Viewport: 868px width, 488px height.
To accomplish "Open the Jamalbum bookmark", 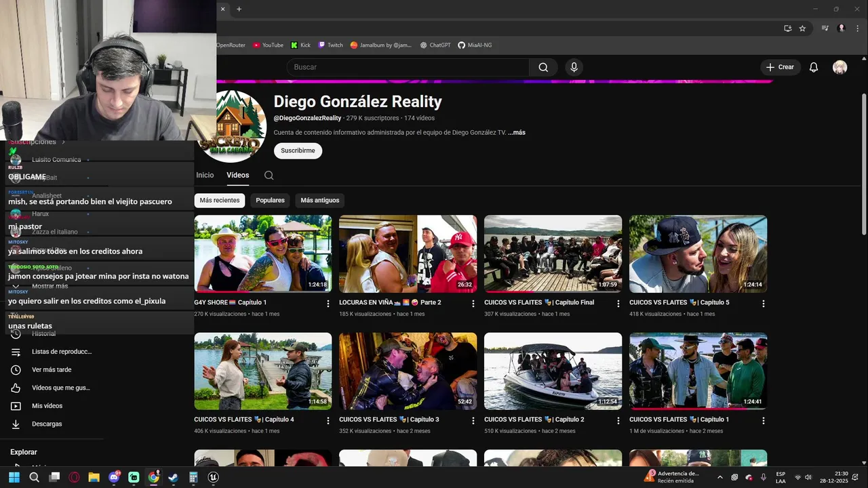I will (381, 45).
